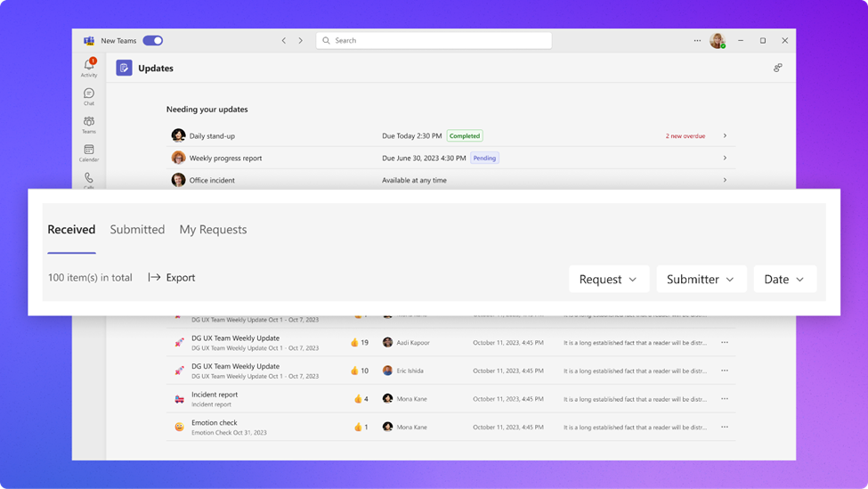Click the Export button
Image resolution: width=868 pixels, height=489 pixels.
click(172, 277)
